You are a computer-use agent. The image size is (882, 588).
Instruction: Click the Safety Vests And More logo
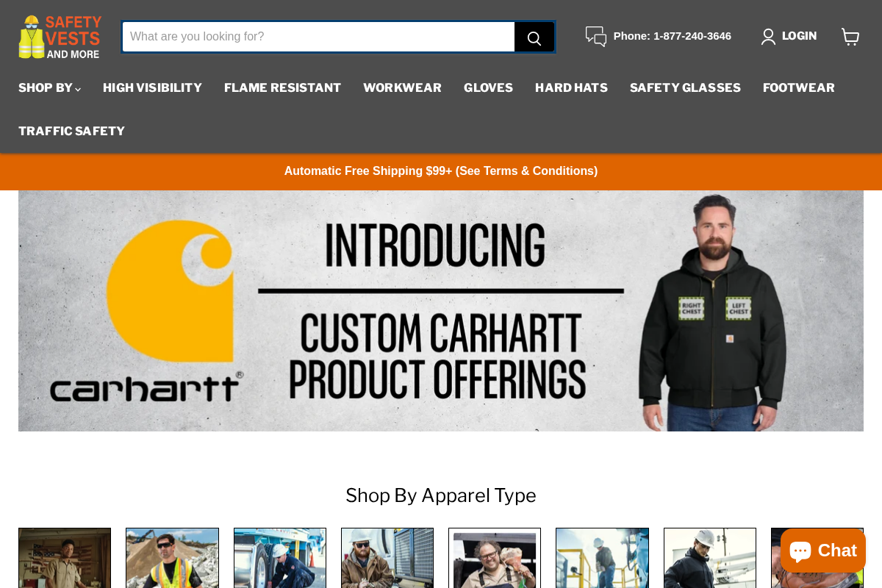pos(59,36)
